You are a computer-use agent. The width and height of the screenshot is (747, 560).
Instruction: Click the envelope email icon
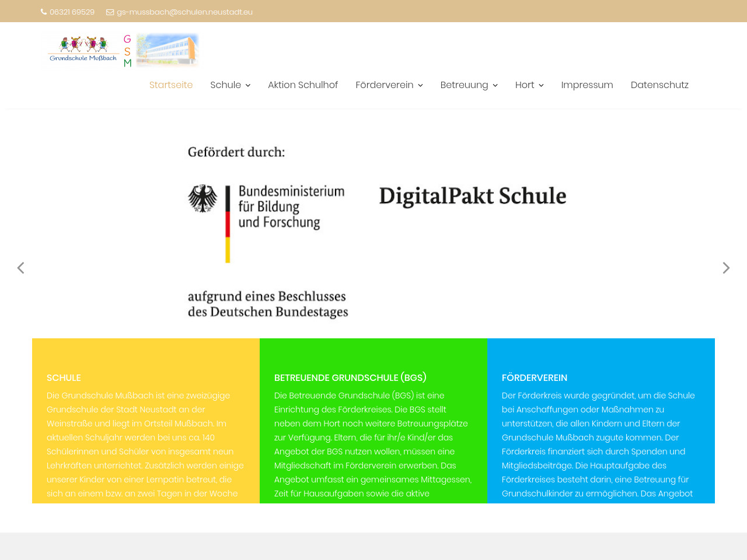(x=110, y=12)
